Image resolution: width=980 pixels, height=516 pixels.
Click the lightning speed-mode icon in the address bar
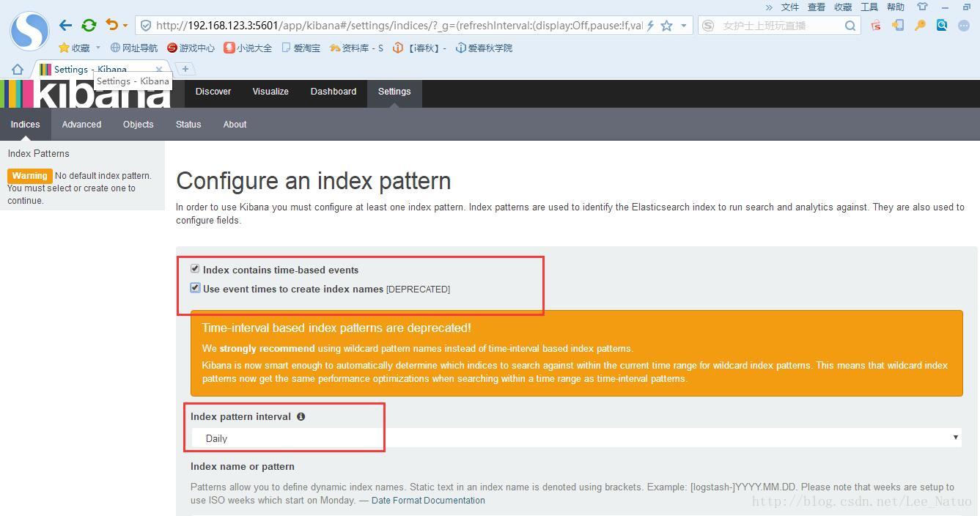[650, 25]
